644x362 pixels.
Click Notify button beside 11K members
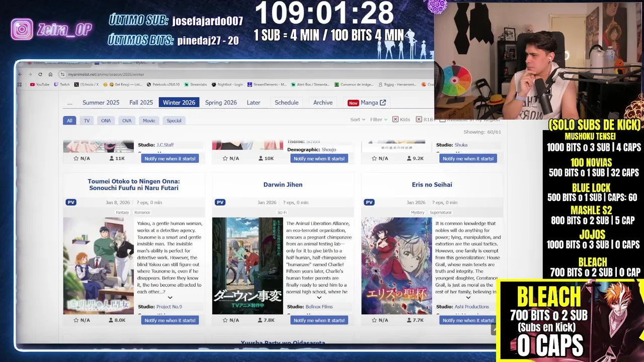pos(170,158)
